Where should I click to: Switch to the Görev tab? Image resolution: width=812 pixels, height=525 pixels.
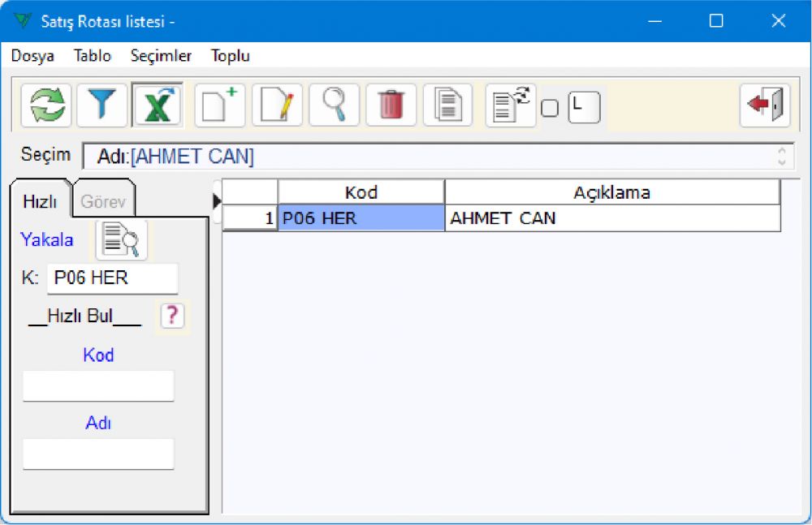103,202
